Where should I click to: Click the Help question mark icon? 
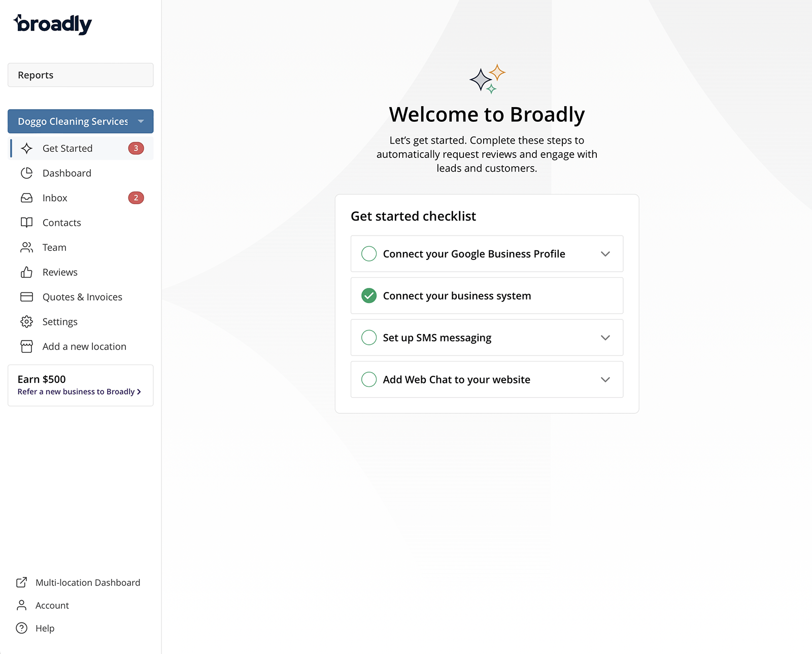point(22,628)
